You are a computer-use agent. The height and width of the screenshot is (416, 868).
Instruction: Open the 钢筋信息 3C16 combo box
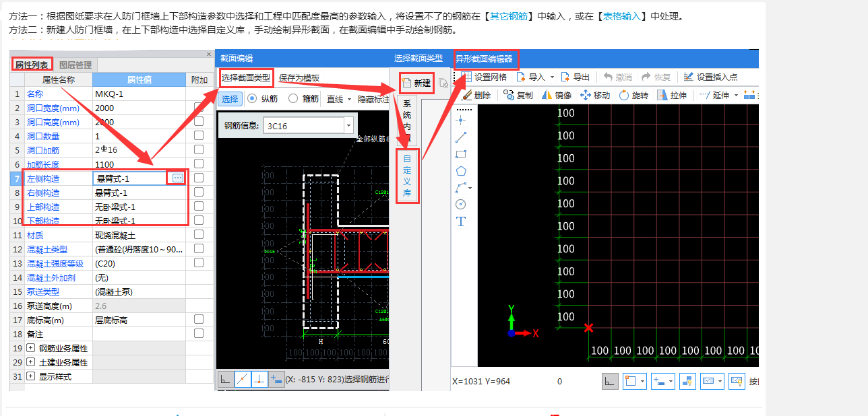point(309,125)
